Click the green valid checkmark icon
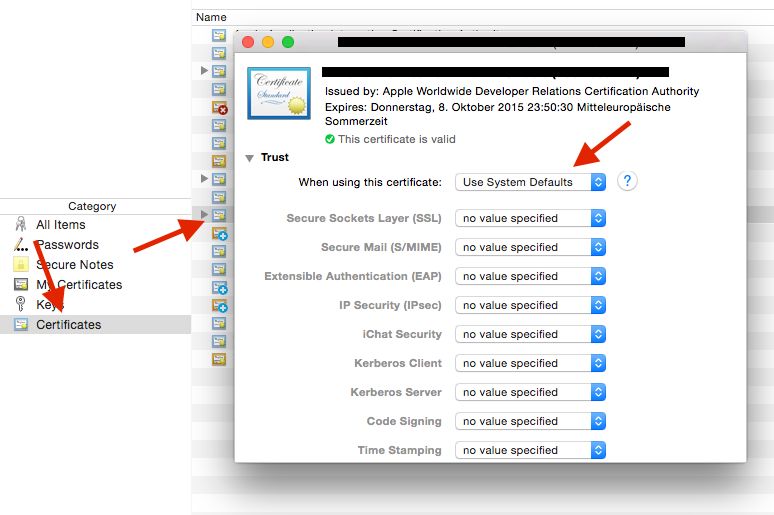The width and height of the screenshot is (774, 515). [330, 139]
